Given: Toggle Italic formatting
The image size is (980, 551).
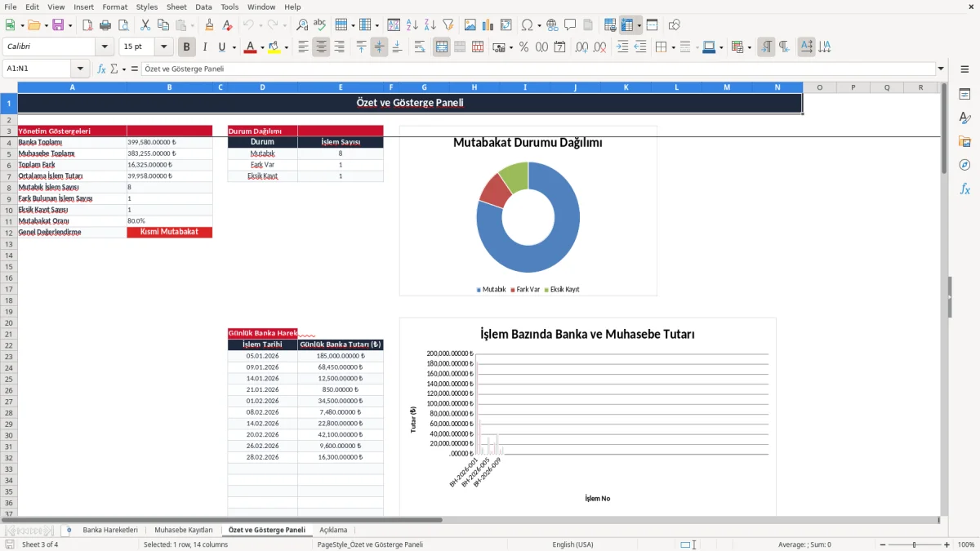Looking at the screenshot, I should tap(204, 47).
